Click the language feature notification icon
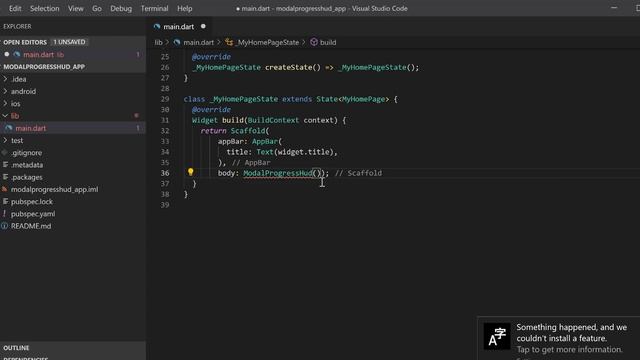640x360 pixels. click(497, 336)
